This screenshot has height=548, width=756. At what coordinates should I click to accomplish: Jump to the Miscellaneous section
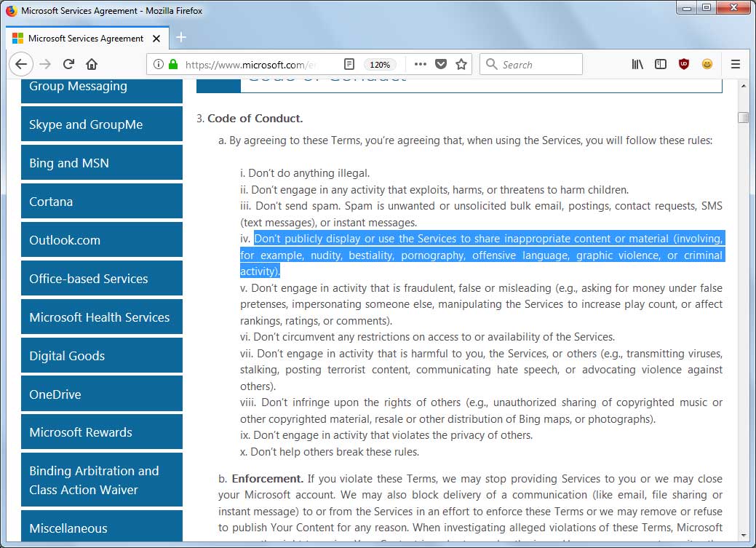[x=102, y=526]
